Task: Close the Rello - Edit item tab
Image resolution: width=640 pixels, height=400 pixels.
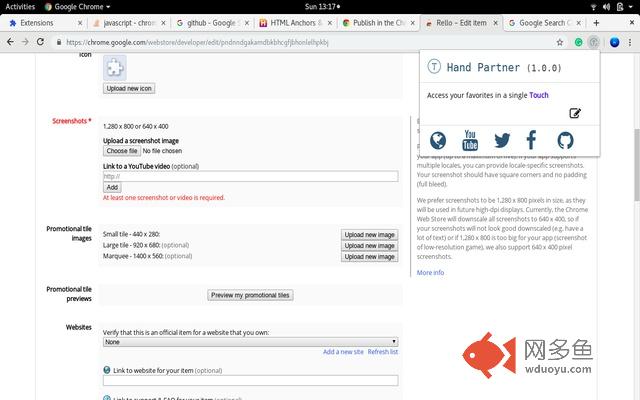Action: 496,23
